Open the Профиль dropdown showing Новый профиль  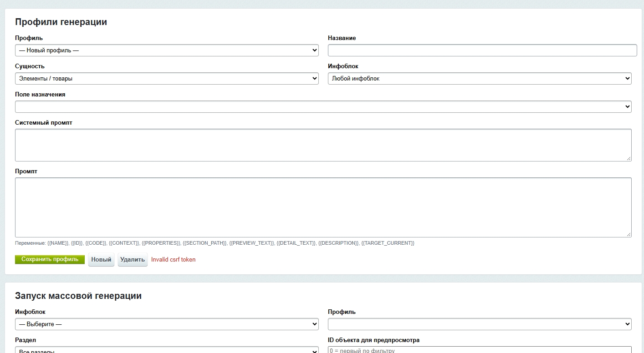click(167, 50)
